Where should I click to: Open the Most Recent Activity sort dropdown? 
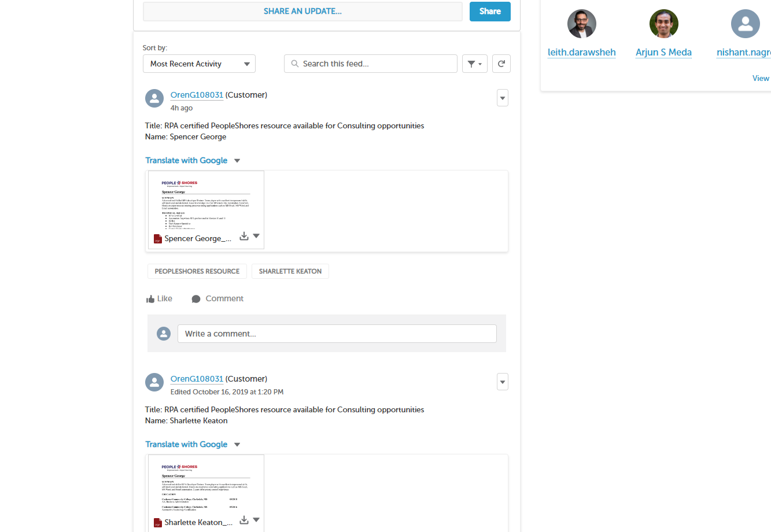[199, 64]
